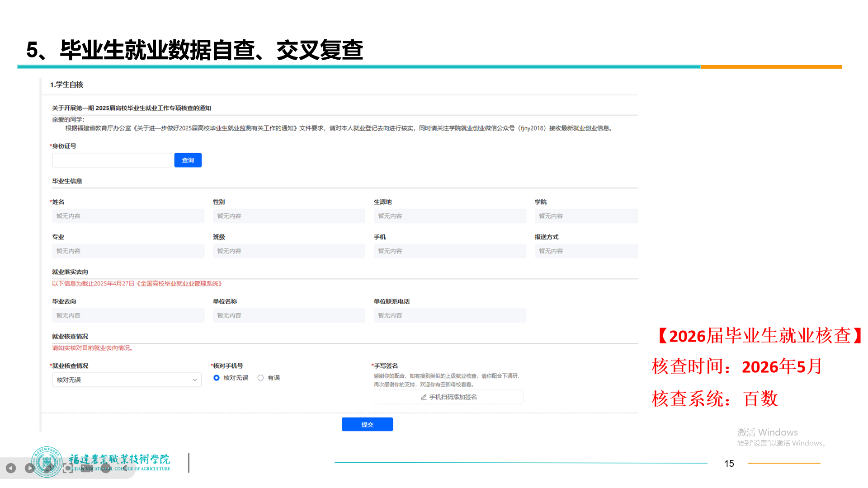Click the next slide arrow button
This screenshot has width=868, height=488.
click(x=30, y=468)
